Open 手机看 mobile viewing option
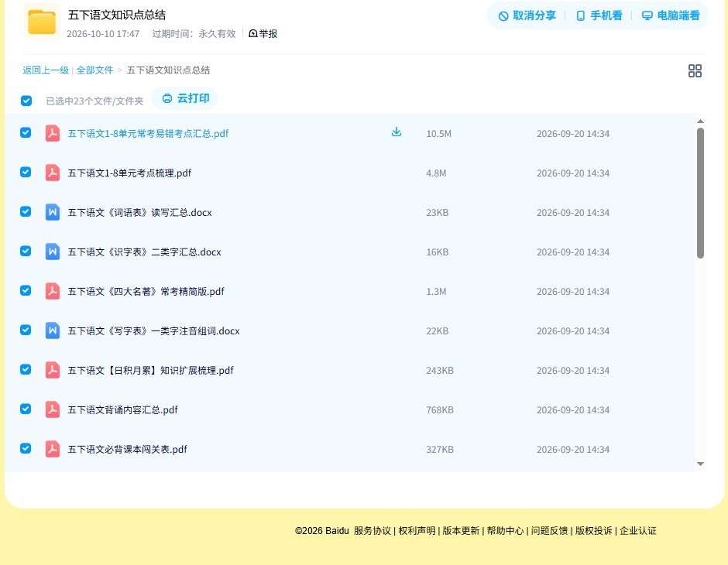Image resolution: width=728 pixels, height=565 pixels. 599,15
